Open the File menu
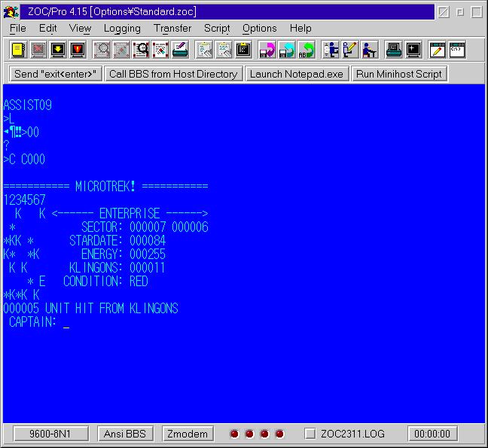Screen dimensions: 488x448 18,29
